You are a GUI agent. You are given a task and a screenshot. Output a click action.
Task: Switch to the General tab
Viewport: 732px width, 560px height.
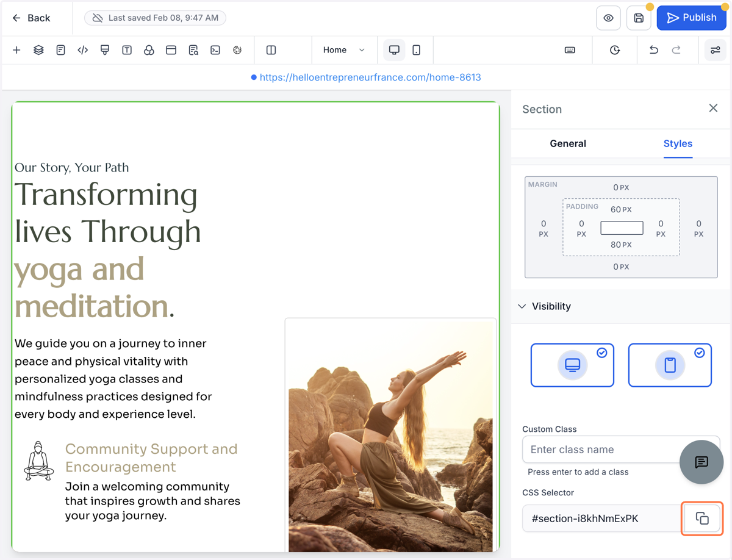coord(568,143)
